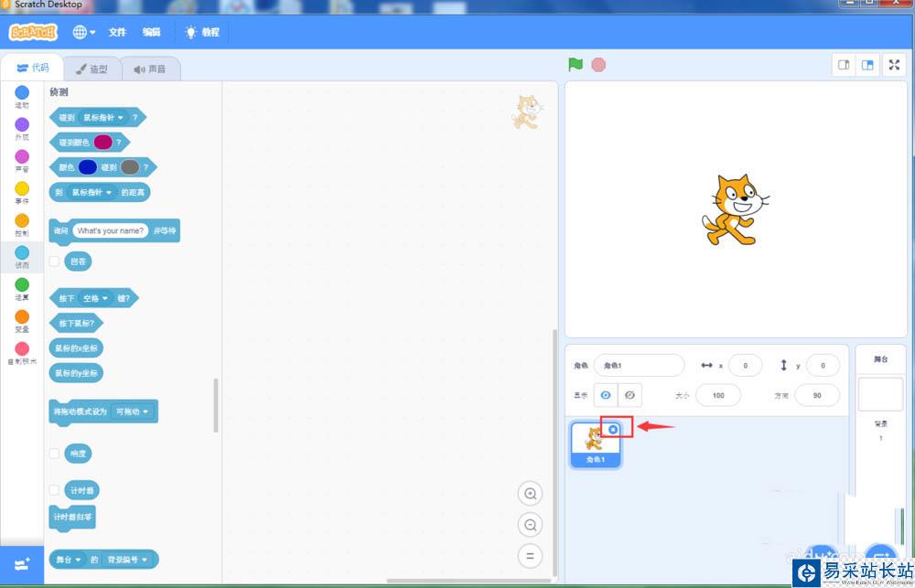The image size is (915, 588).
Task: Hide the sprite using the crossed eye button
Action: 630,395
